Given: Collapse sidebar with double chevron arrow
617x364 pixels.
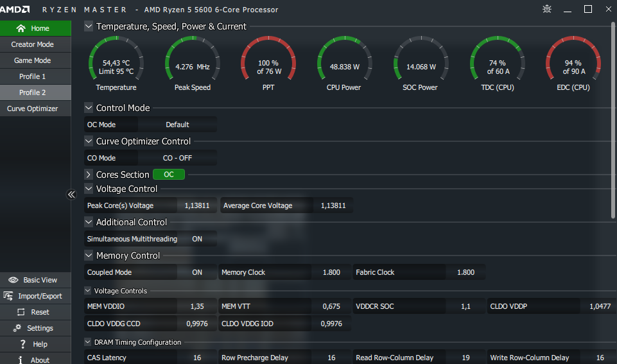Looking at the screenshot, I should point(72,195).
